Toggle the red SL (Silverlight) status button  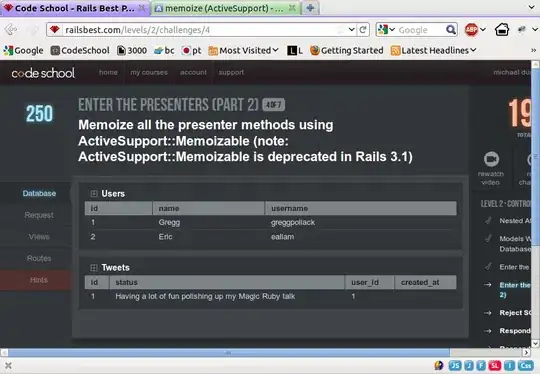pyautogui.click(x=495, y=365)
